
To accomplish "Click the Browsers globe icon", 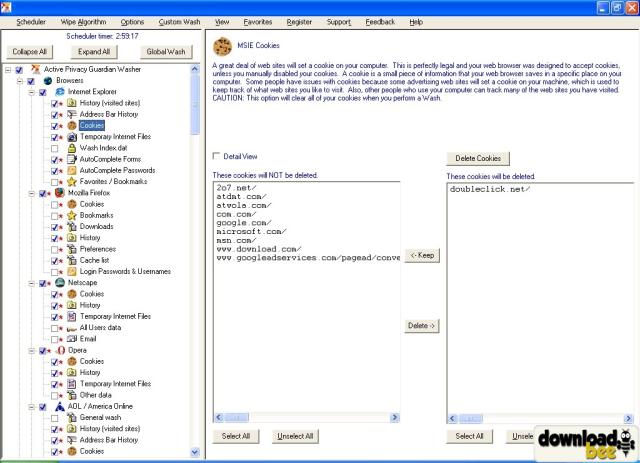I will point(48,80).
